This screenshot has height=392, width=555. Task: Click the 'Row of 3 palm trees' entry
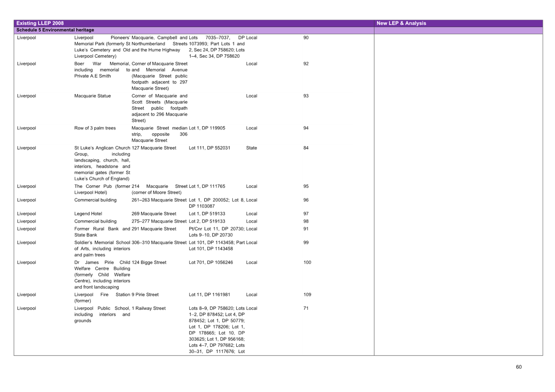[95, 128]
